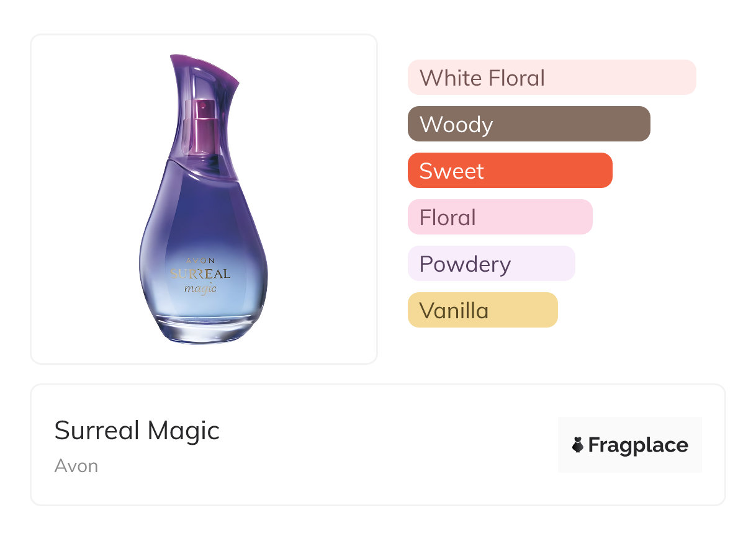756x536 pixels.
Task: Click the Fragplace bottle icon in logo
Action: coord(578,445)
